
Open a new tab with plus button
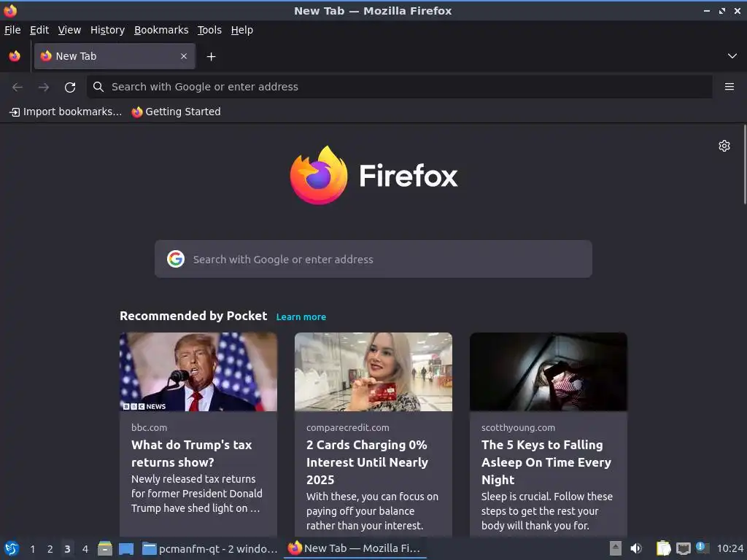tap(211, 57)
